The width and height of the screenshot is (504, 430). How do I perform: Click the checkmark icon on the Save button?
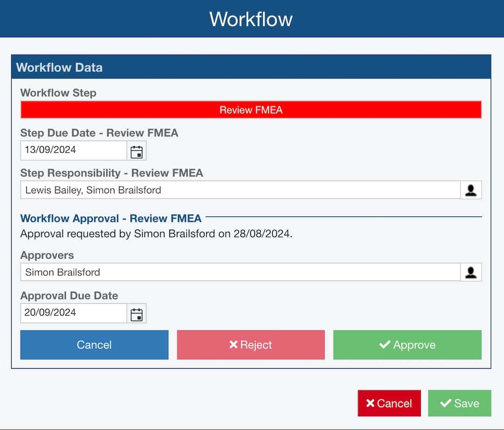(446, 403)
